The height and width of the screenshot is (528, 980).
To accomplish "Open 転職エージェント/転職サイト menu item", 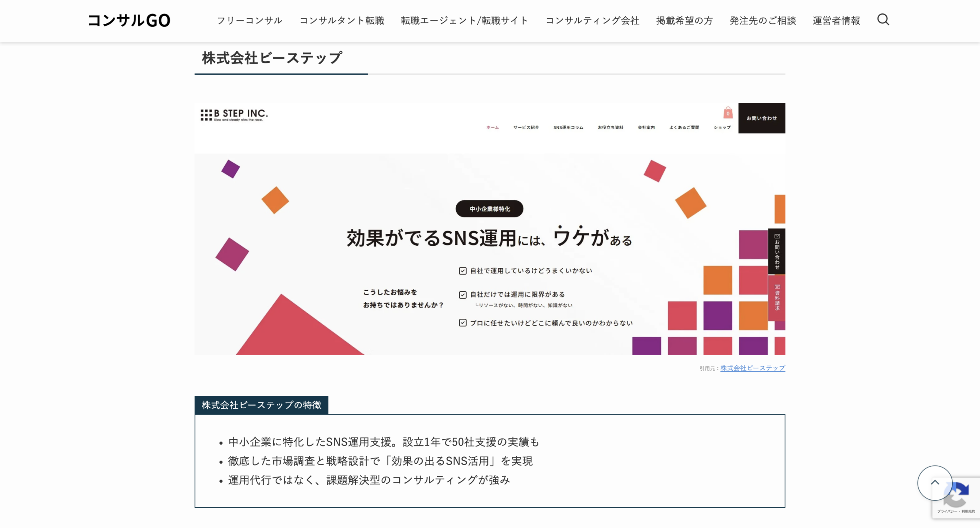I will click(464, 20).
